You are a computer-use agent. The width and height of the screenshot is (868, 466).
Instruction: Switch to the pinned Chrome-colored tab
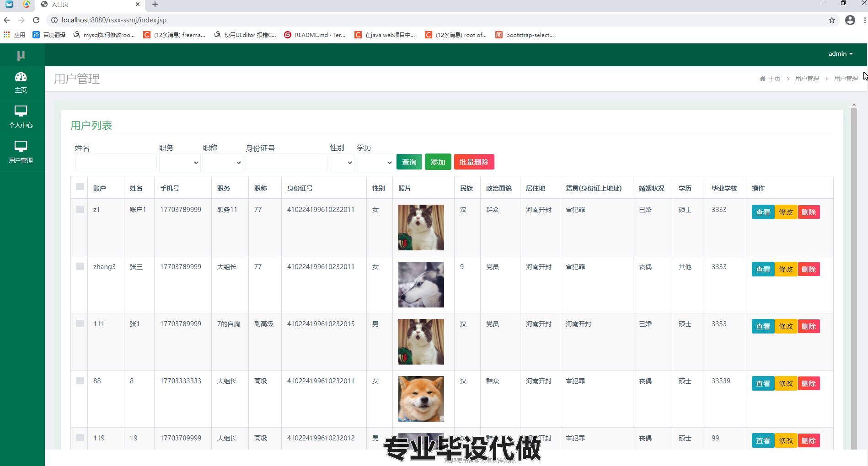point(27,4)
